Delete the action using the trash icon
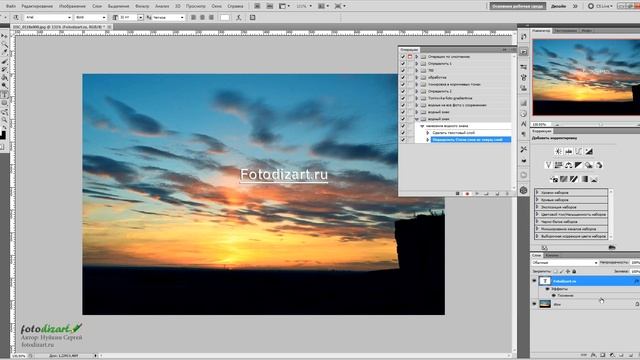 tap(507, 193)
